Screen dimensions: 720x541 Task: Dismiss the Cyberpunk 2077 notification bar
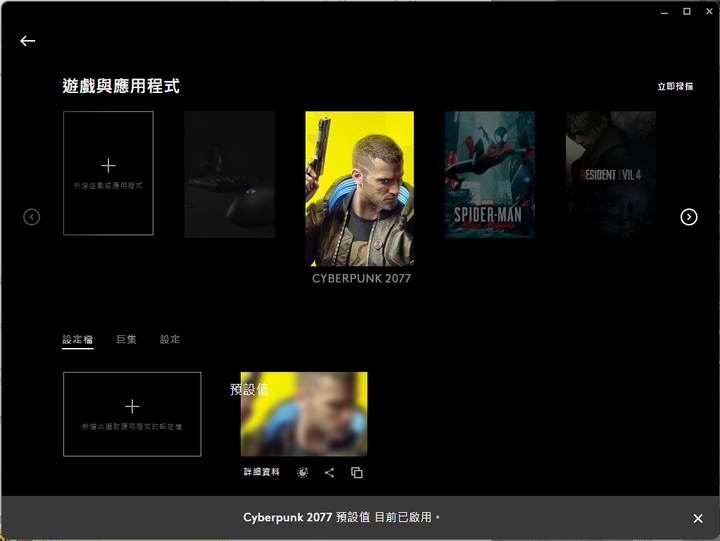click(x=698, y=518)
